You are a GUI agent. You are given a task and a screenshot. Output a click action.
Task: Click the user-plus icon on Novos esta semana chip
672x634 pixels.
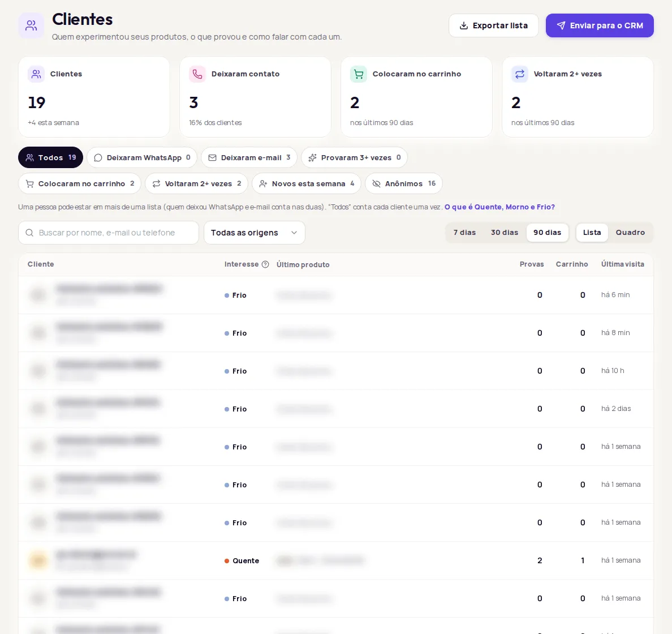(x=263, y=183)
